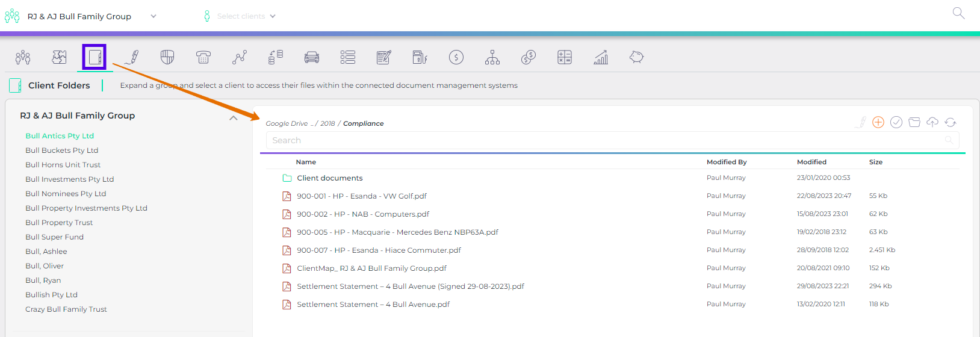Select Bull Buckets Pty Ltd client

point(61,150)
